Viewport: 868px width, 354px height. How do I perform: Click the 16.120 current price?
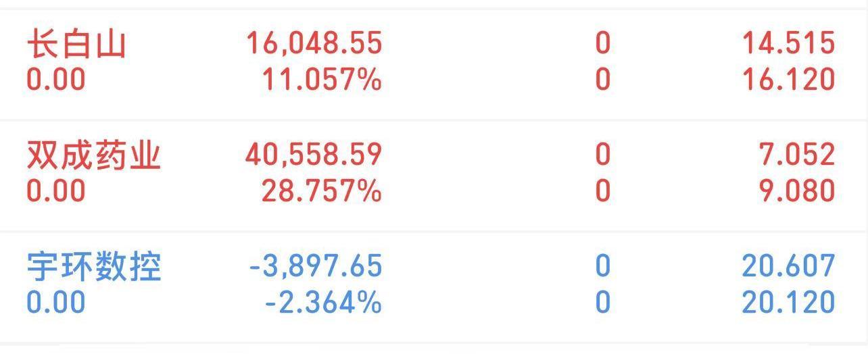(789, 80)
